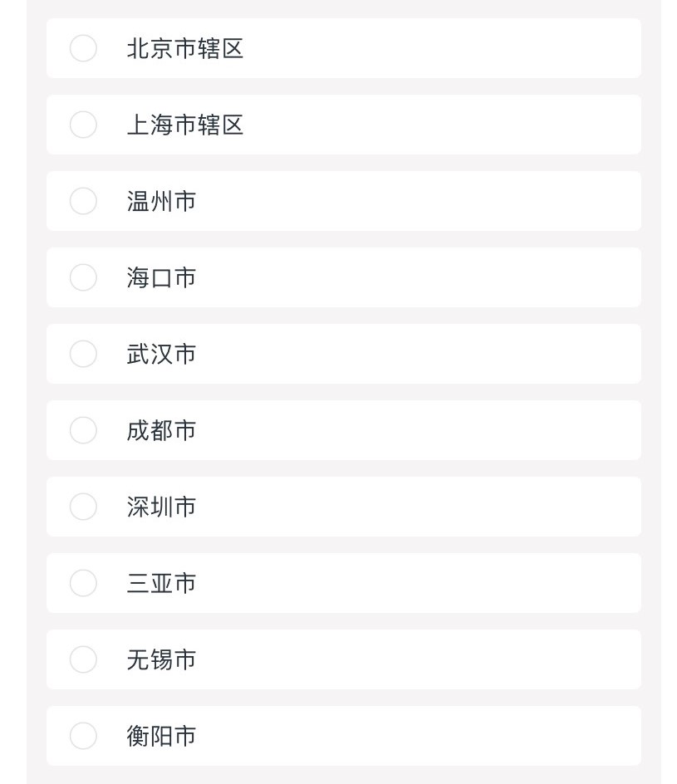Tap the 成都市 city name

(x=161, y=430)
